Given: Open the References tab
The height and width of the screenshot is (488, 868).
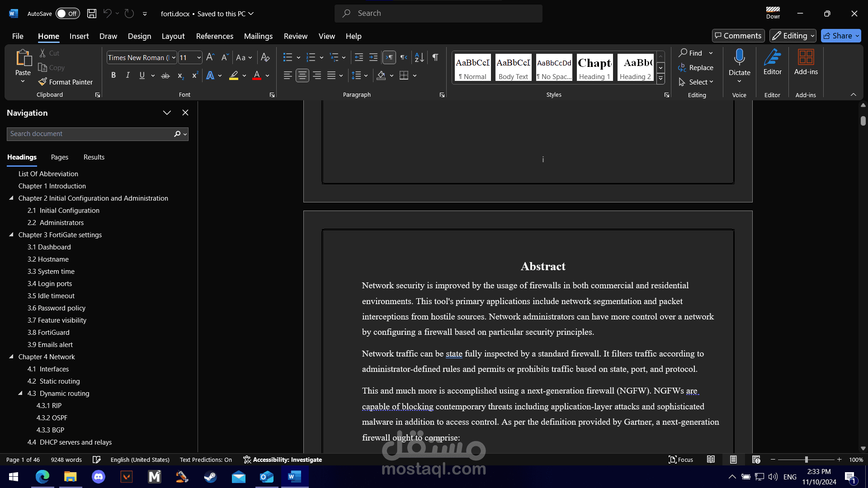Looking at the screenshot, I should click(x=215, y=36).
